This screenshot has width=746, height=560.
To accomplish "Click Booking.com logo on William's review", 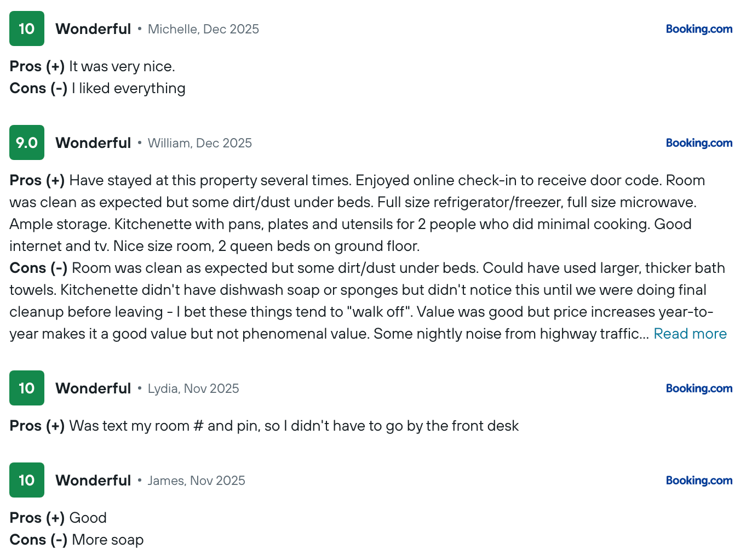I will (699, 143).
